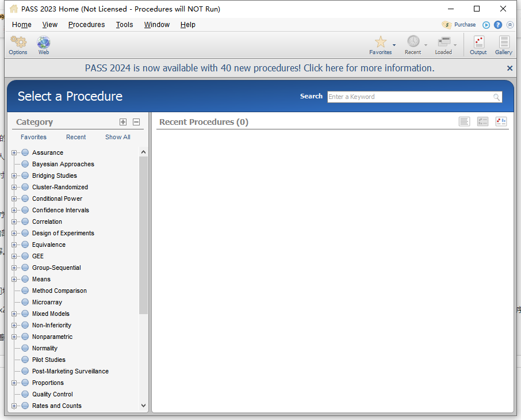Open the Recent clock toolbar icon
521x420 pixels.
point(413,41)
